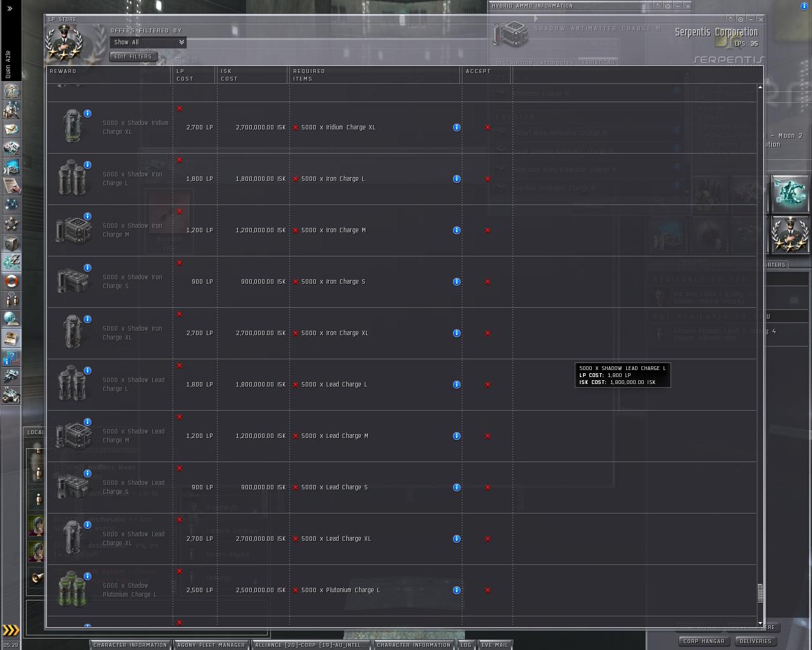
Task: Toggle the round pin button on Hybrid Ammo Information window
Action: tap(667, 6)
